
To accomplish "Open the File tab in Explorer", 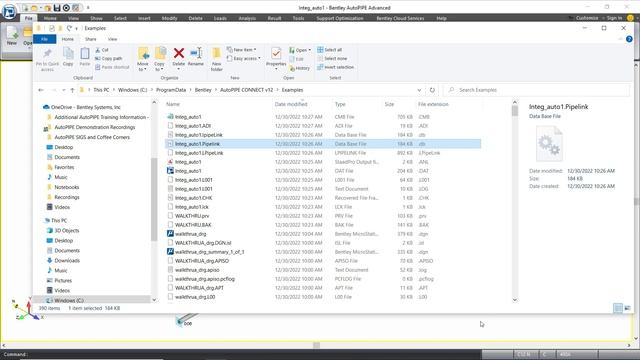I will click(44, 39).
